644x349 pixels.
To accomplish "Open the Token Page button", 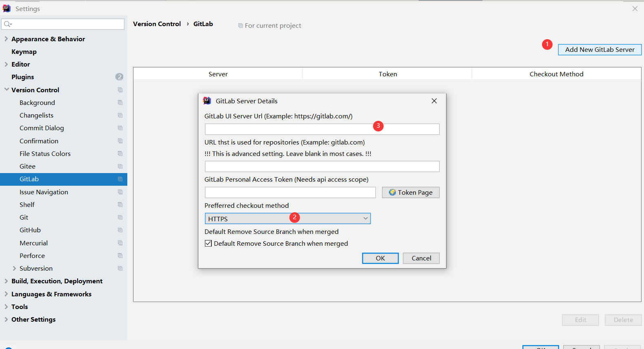I will tap(411, 193).
